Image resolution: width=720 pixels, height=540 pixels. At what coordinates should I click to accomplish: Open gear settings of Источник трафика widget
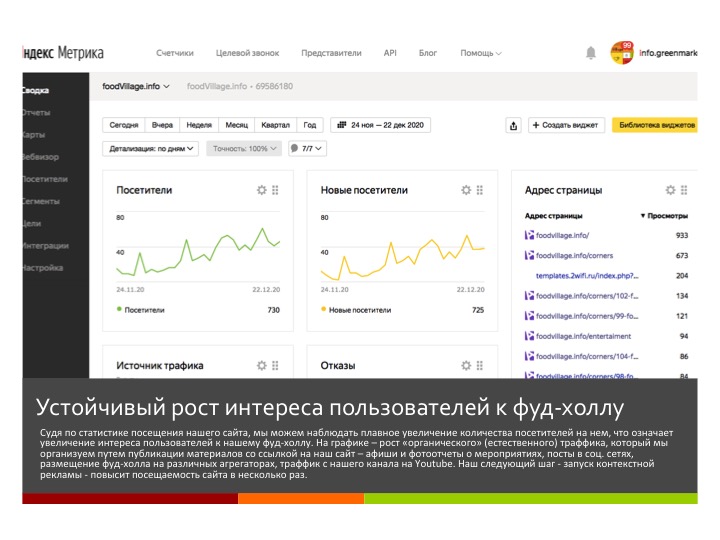click(x=262, y=366)
